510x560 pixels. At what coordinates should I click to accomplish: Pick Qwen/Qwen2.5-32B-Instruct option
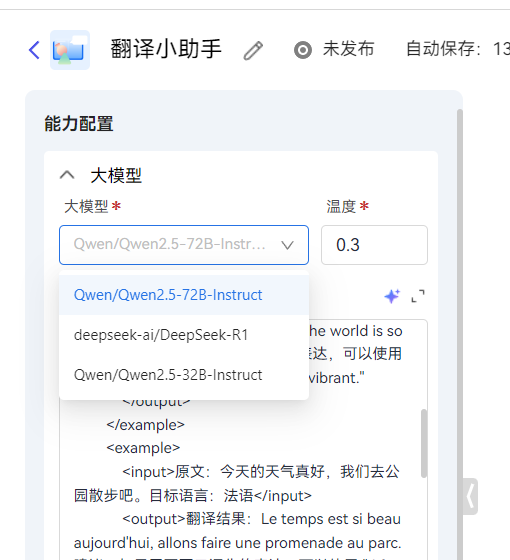pyautogui.click(x=184, y=375)
